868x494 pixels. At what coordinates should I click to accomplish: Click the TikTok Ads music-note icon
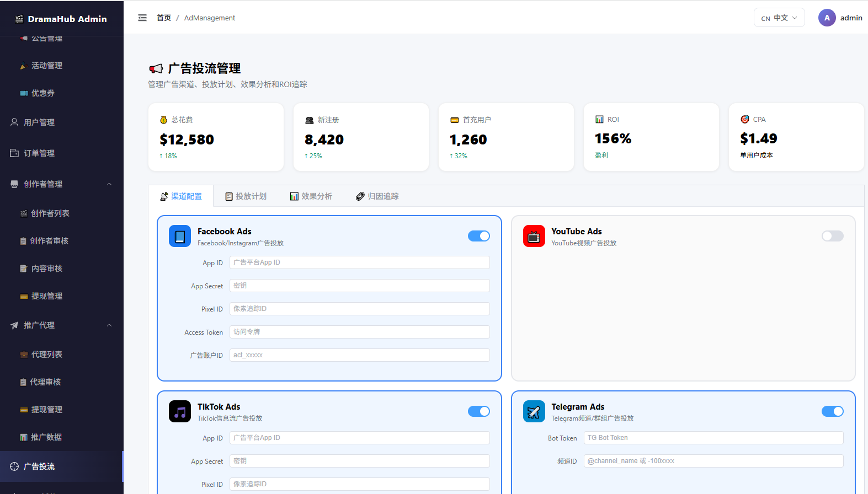180,411
